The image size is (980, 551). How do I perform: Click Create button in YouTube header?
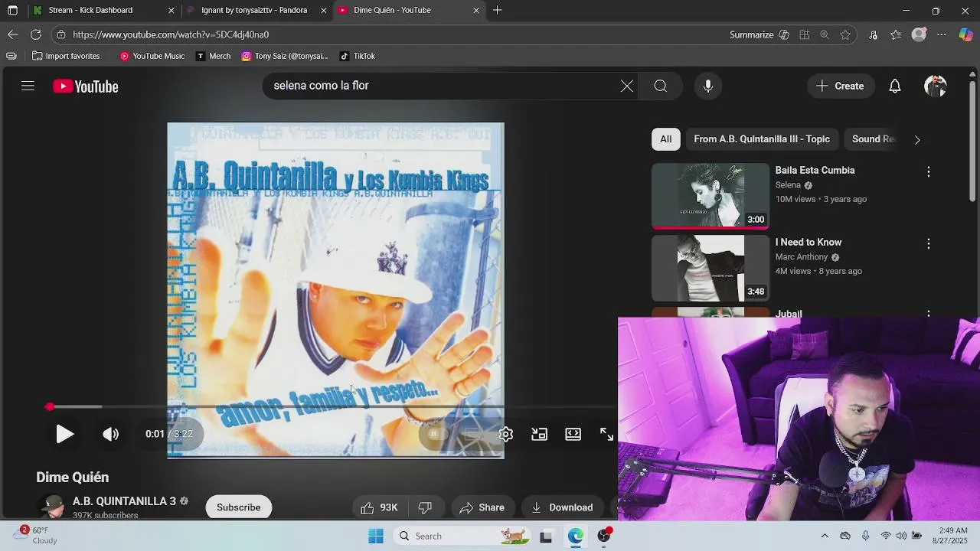839,86
